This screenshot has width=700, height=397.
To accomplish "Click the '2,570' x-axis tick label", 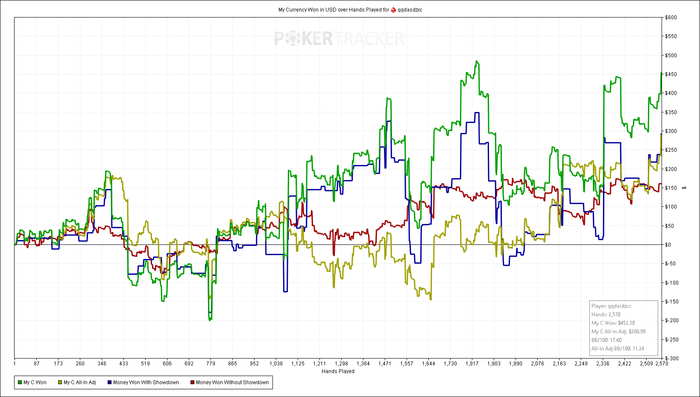I will point(661,364).
